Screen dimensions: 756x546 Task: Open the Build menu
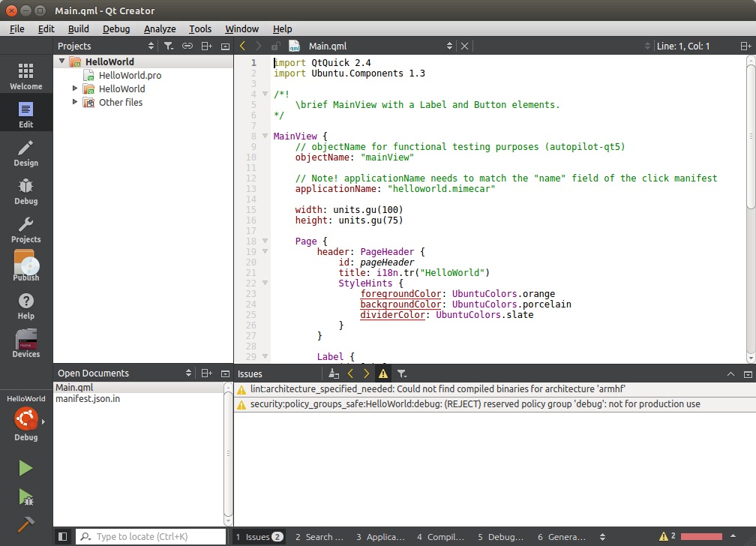pos(78,28)
